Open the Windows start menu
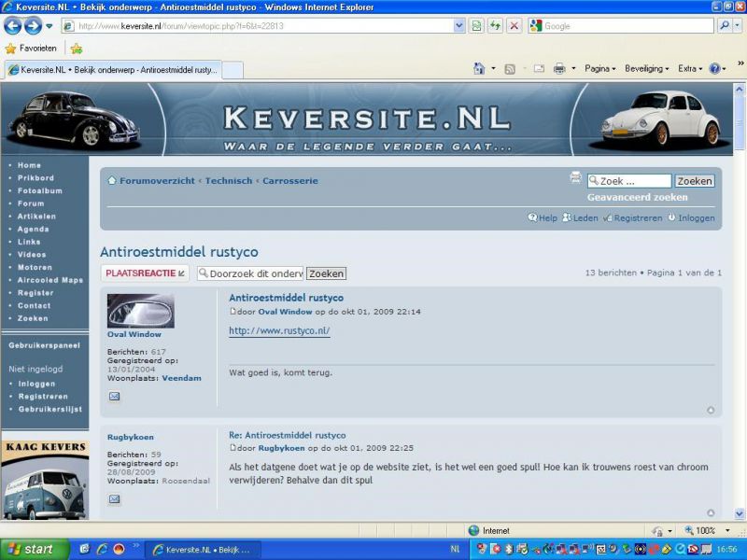This screenshot has width=747, height=560. point(35,550)
